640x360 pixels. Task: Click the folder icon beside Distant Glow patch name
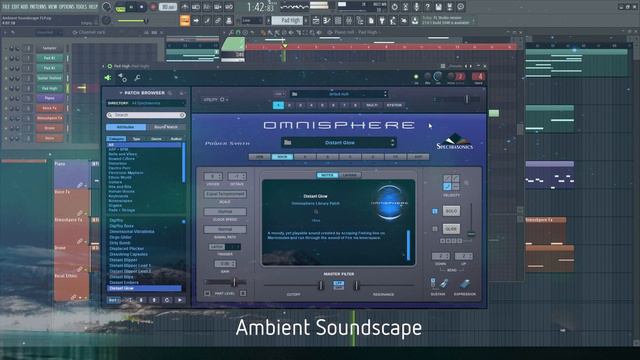(x=288, y=142)
